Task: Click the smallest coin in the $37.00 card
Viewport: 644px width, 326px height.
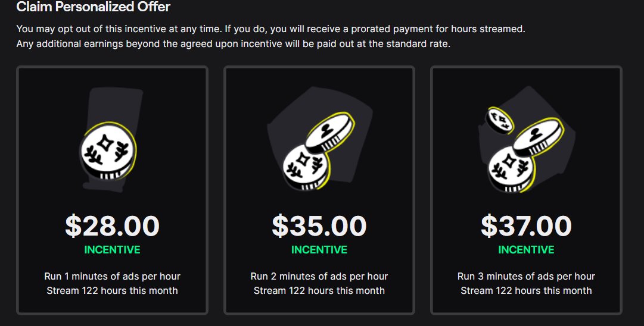Action: [500, 119]
